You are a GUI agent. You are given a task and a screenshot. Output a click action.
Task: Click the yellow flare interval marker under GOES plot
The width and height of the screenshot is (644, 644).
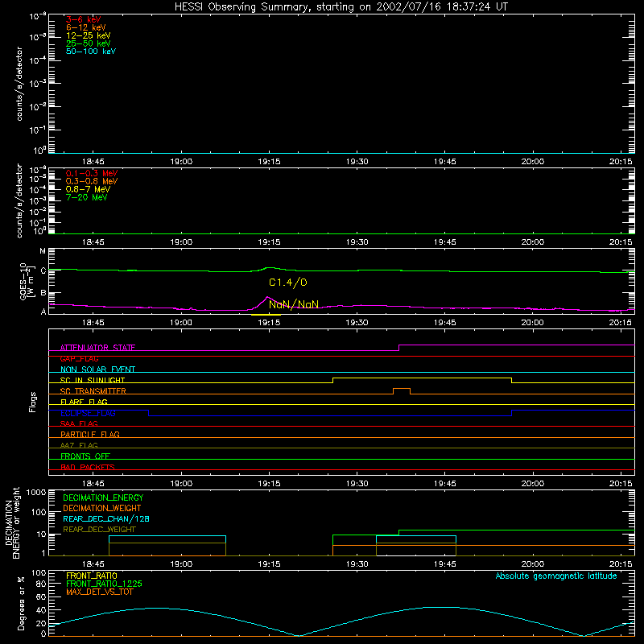pos(266,315)
